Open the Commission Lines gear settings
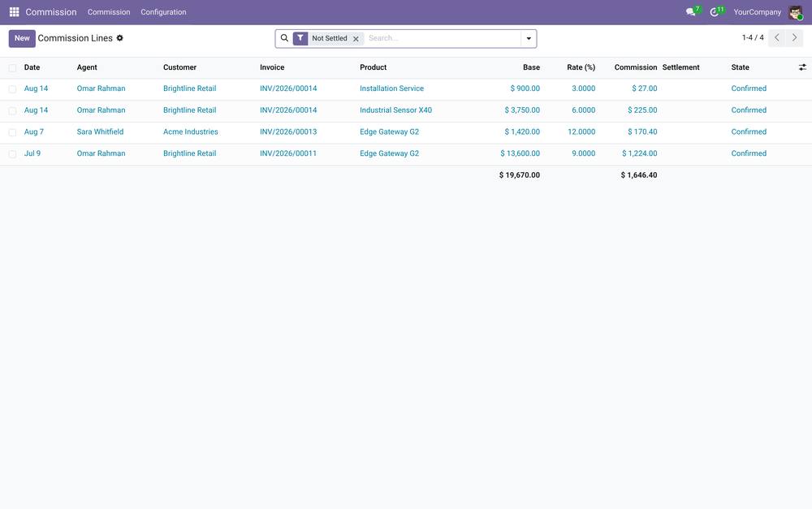812x509 pixels. [119, 38]
